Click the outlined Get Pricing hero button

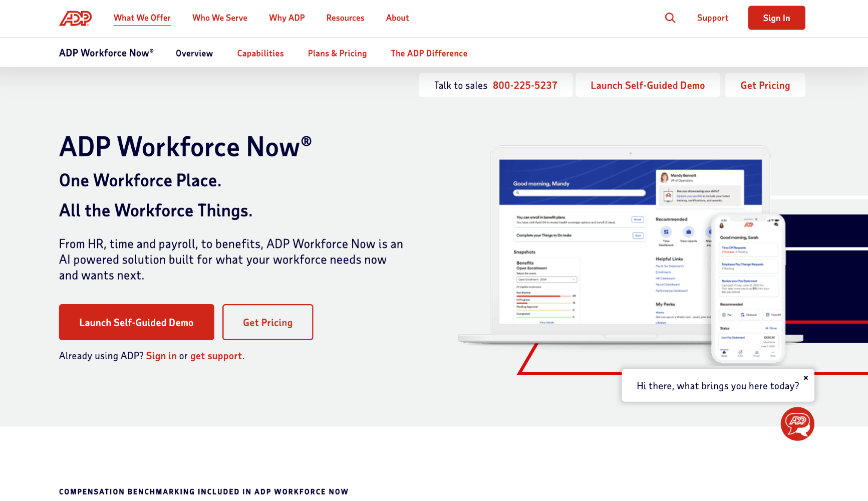point(268,322)
